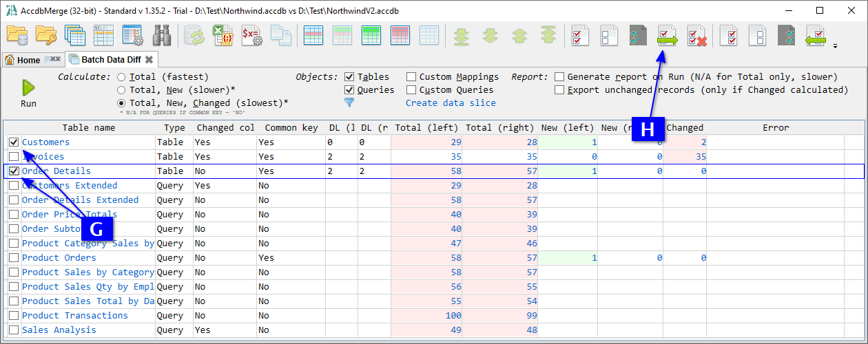Click the Create data slice link
This screenshot has height=344, width=868.
451,103
